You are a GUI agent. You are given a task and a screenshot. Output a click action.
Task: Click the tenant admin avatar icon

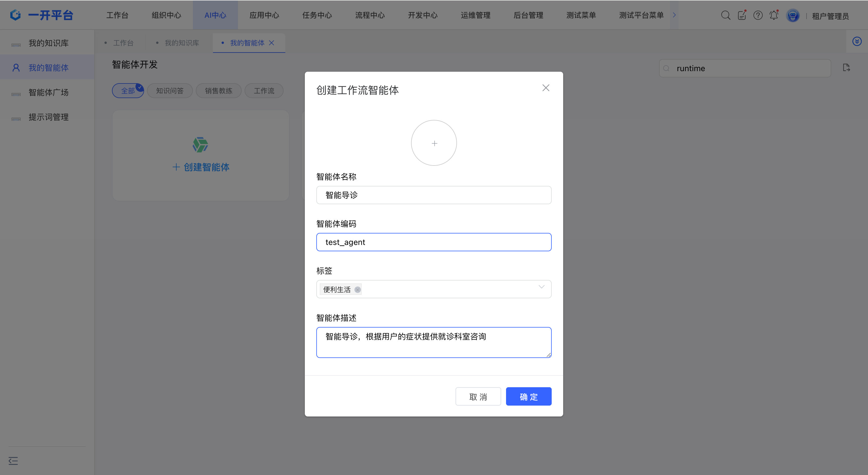[793, 15]
